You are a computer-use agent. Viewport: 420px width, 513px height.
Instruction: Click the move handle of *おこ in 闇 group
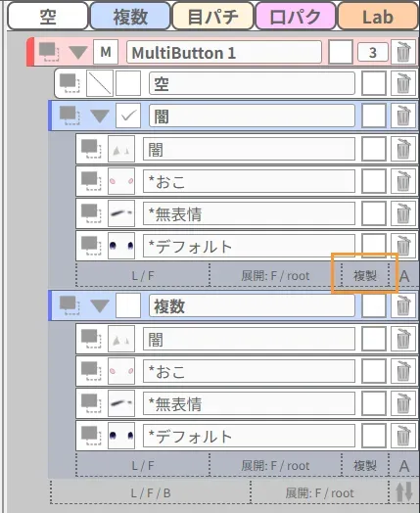click(91, 181)
